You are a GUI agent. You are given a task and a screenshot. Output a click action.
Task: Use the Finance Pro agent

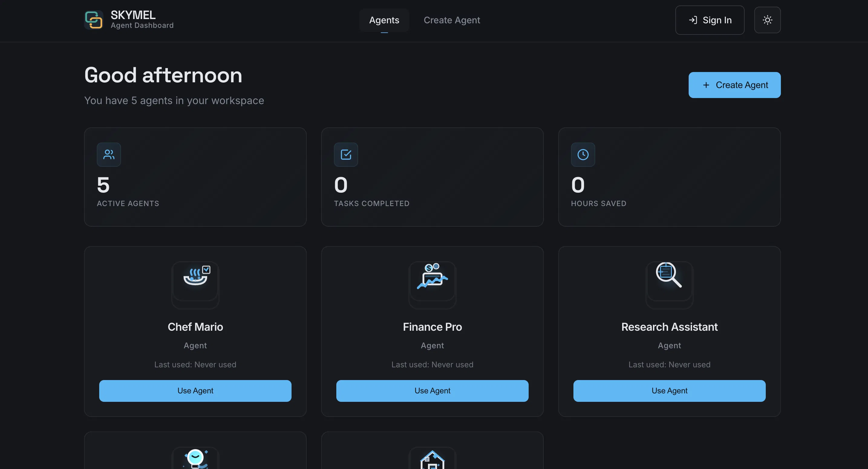coord(432,391)
